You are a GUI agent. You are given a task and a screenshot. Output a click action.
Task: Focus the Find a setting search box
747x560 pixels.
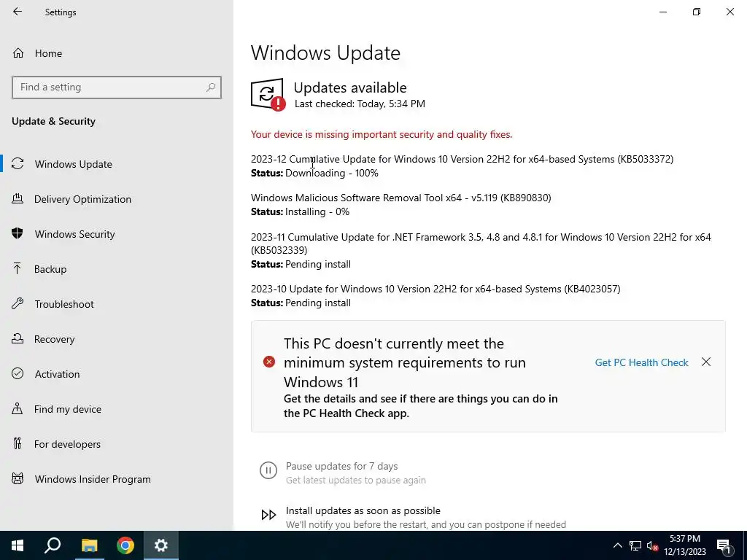click(116, 87)
